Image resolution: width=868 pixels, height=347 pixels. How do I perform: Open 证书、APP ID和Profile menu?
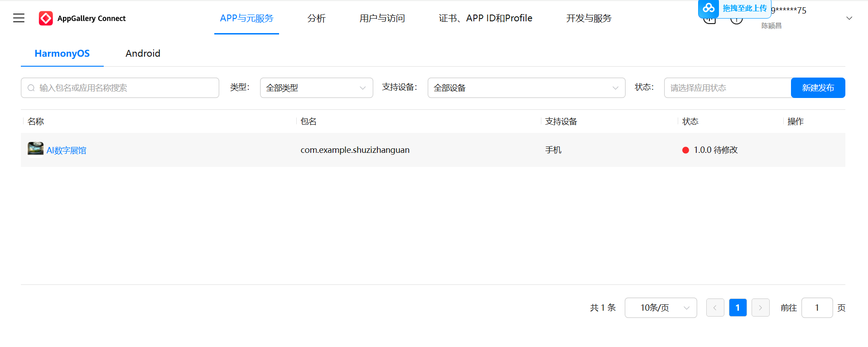point(485,18)
